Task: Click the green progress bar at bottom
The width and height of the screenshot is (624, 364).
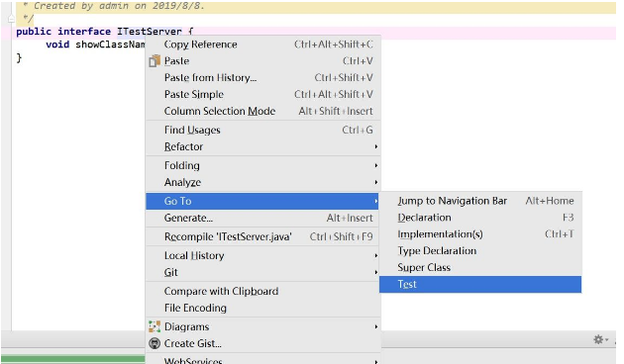Action: 73,359
